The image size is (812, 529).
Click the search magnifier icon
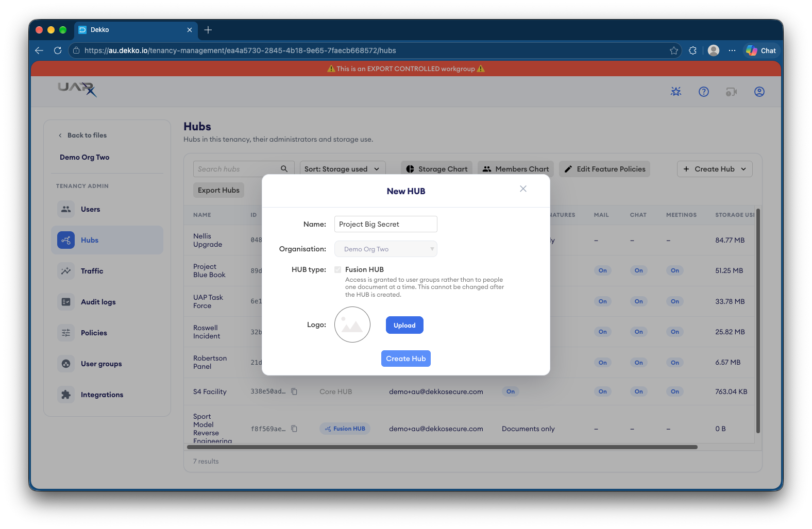284,169
